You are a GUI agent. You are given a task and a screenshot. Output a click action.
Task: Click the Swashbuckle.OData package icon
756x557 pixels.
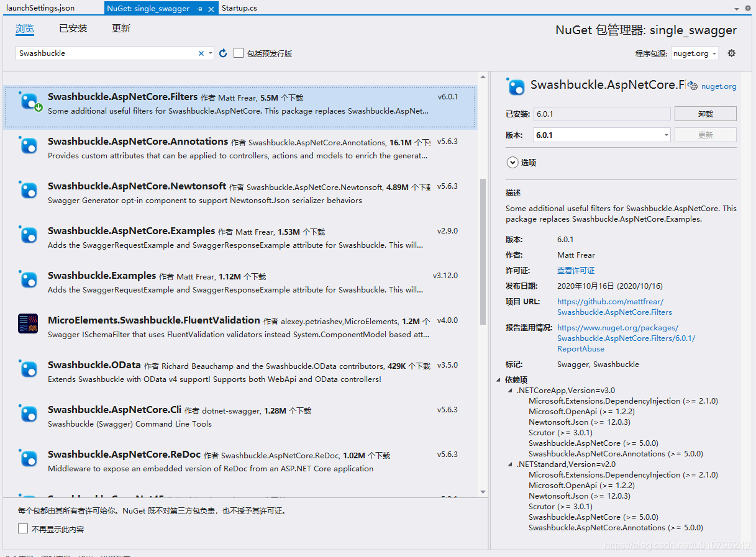point(28,369)
